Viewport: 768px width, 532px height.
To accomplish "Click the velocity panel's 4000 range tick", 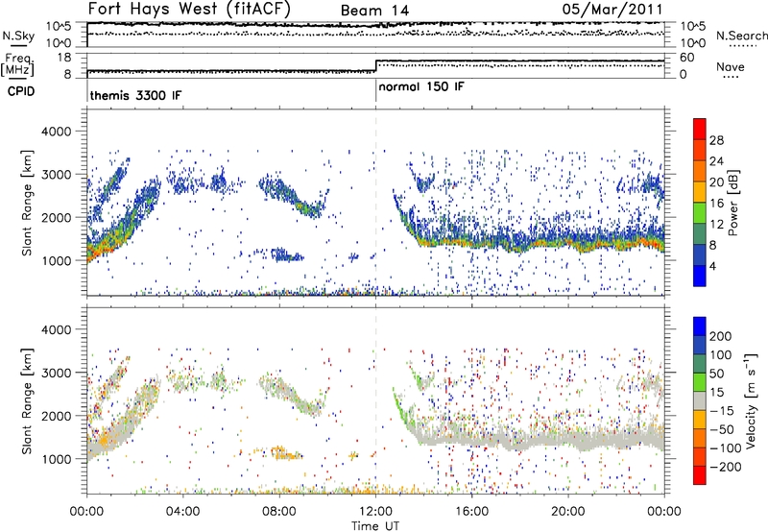I will [57, 329].
